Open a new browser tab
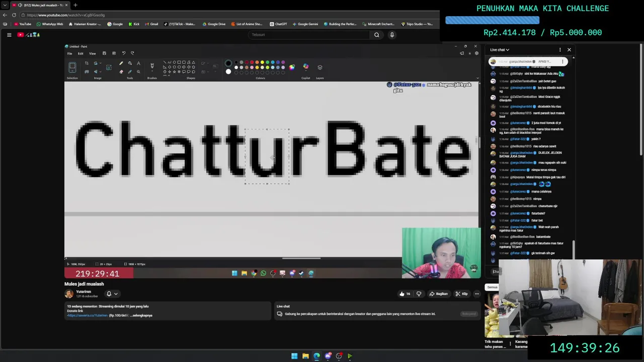644x362 pixels. [x=75, y=5]
